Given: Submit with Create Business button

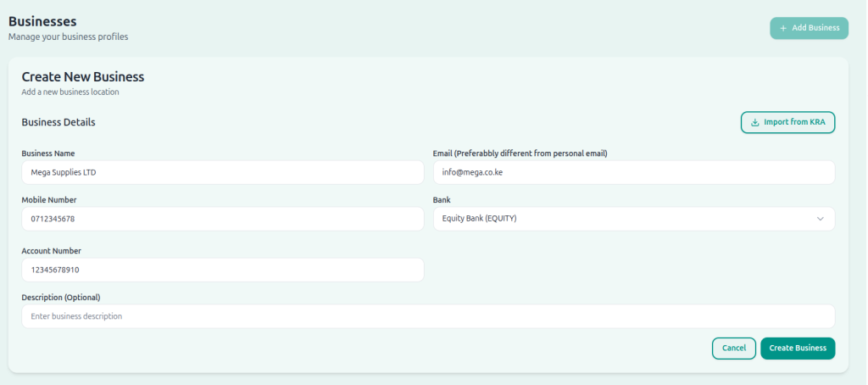Looking at the screenshot, I should click(x=798, y=349).
